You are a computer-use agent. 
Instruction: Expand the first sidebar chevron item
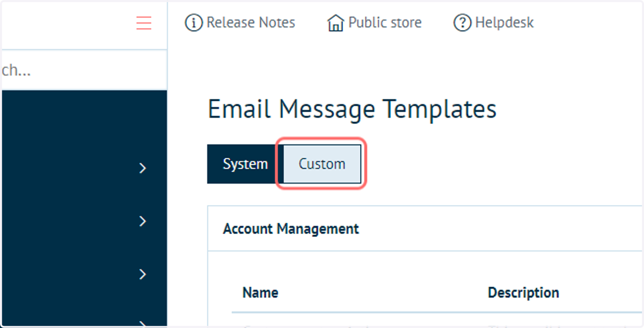tap(142, 169)
